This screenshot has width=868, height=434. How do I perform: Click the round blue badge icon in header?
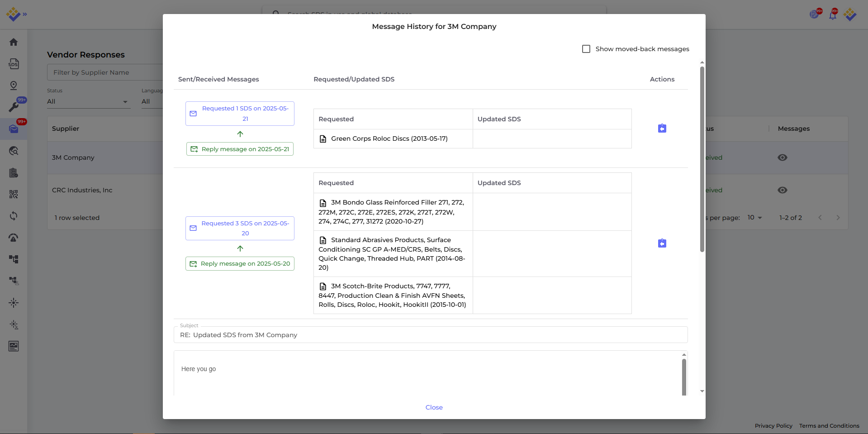[815, 14]
